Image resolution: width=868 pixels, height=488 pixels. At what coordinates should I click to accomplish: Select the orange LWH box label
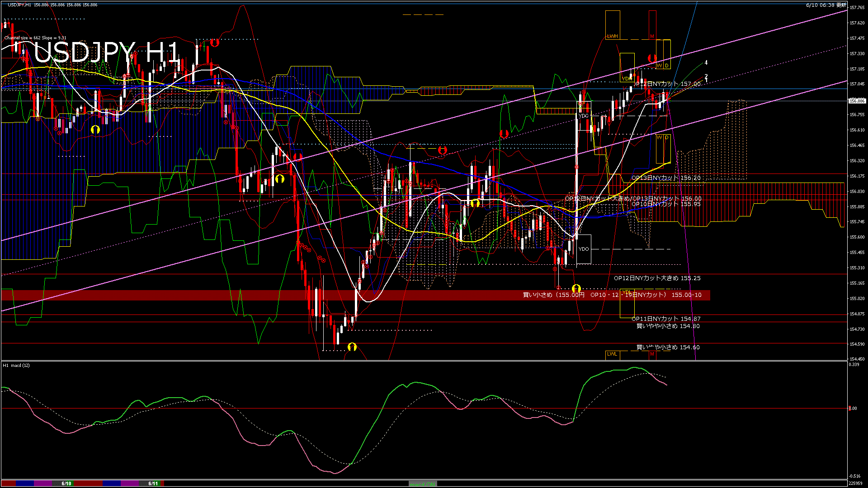pyautogui.click(x=612, y=36)
